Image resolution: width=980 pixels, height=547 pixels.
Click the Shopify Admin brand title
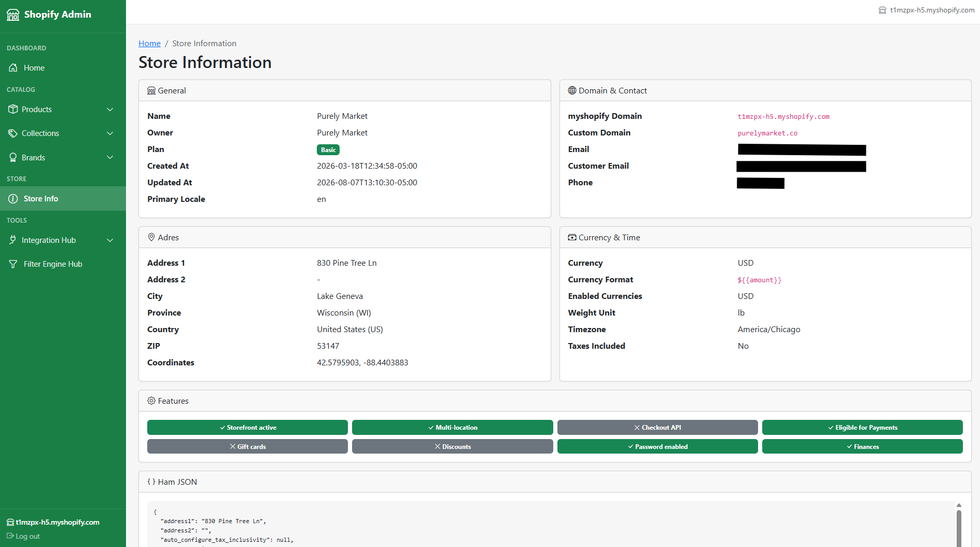(58, 15)
